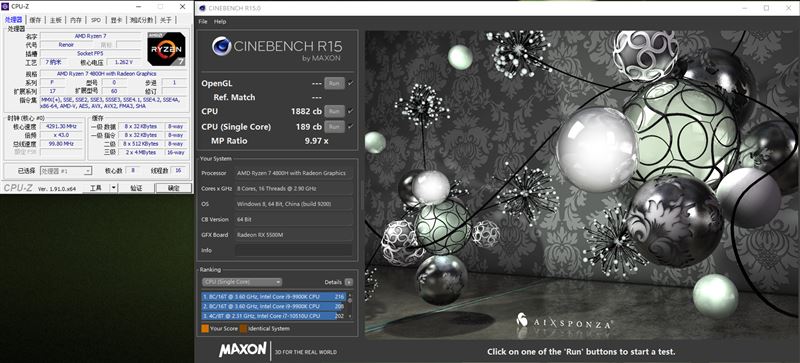
Task: Switch to the 内存 tab in CPU-Z
Action: (x=76, y=20)
